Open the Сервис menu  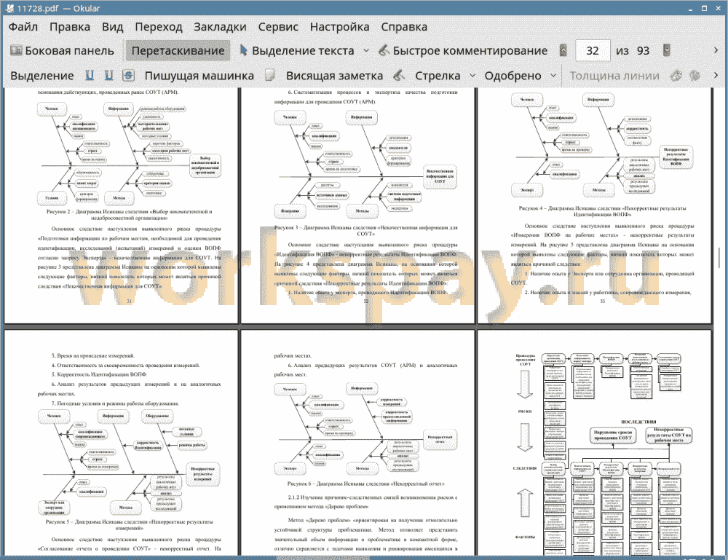tap(278, 27)
